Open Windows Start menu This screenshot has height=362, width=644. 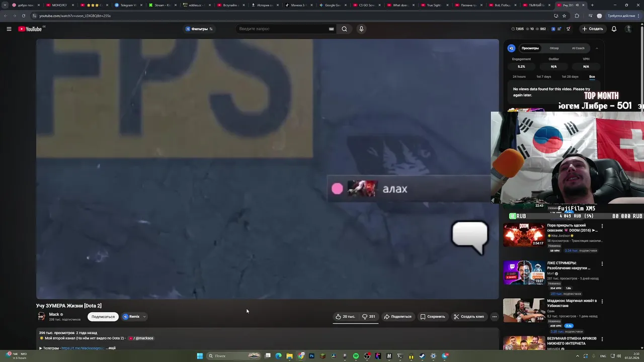click(200, 356)
